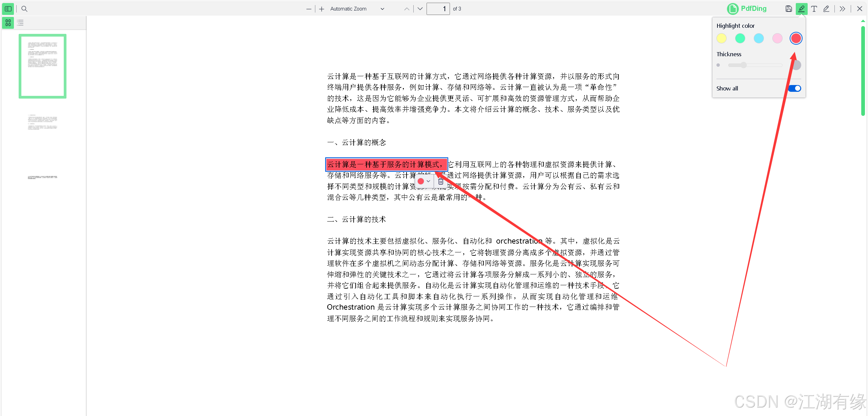
Task: Delete the highlight with the trash icon
Action: pos(440,181)
